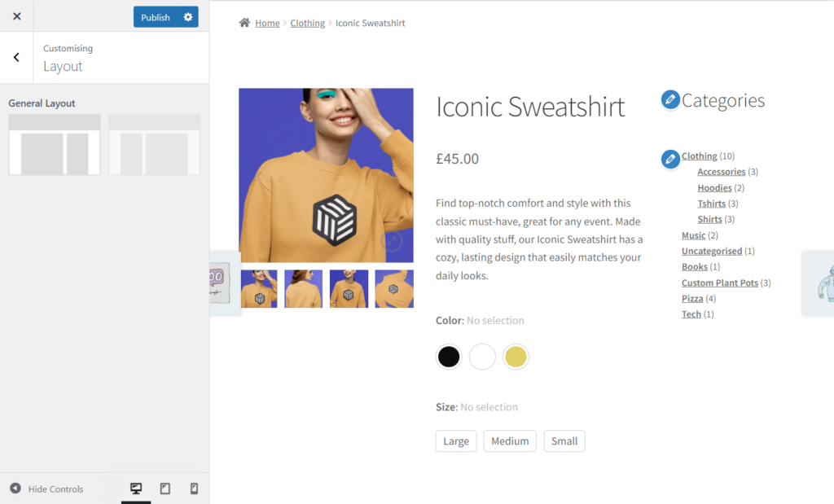Select the Large size option

pos(455,440)
